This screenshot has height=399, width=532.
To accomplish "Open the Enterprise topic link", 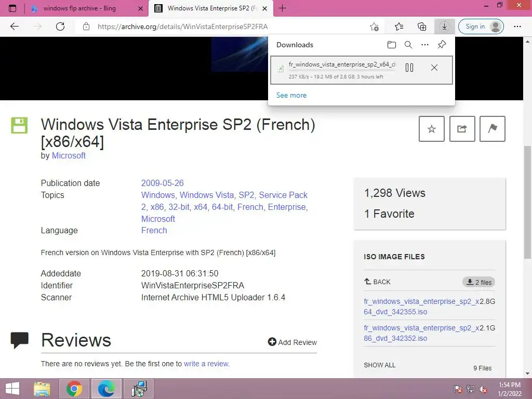I will coord(287,207).
